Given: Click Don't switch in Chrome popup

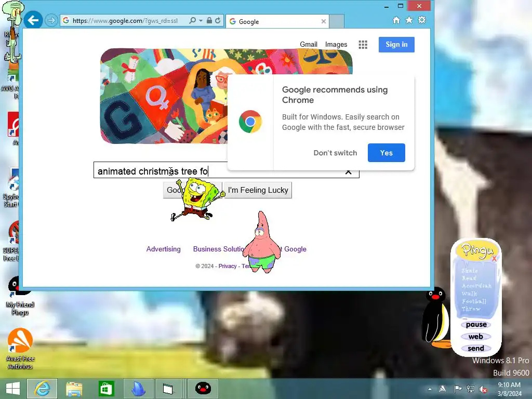Looking at the screenshot, I should coord(335,153).
